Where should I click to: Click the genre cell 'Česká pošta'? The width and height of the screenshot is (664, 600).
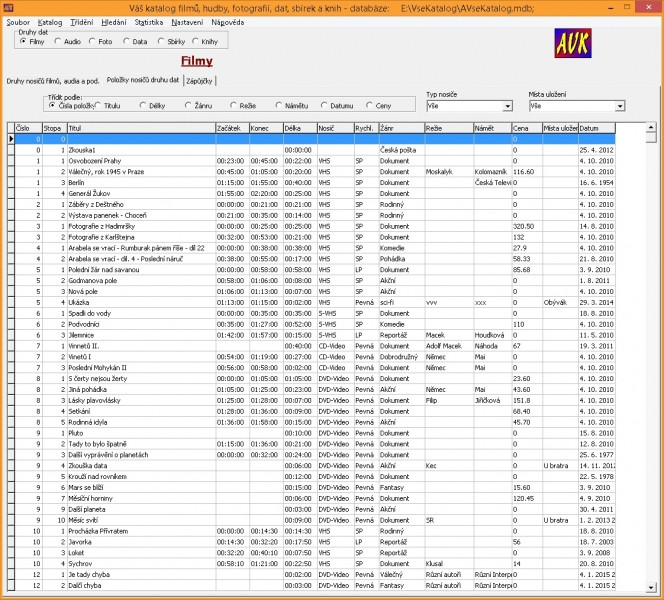coord(401,150)
